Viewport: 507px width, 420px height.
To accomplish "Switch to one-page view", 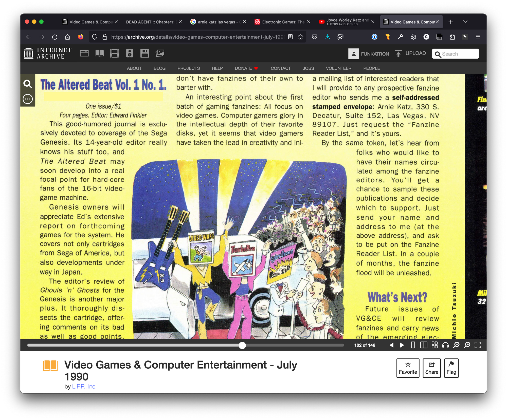I will [413, 345].
